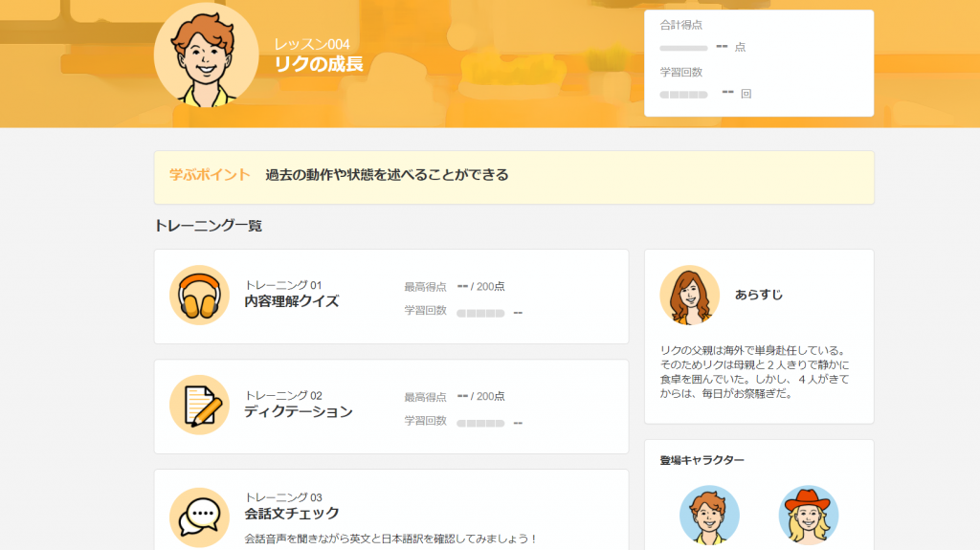
Task: Open トレーニング 03 会話文チェック
Action: click(x=391, y=510)
